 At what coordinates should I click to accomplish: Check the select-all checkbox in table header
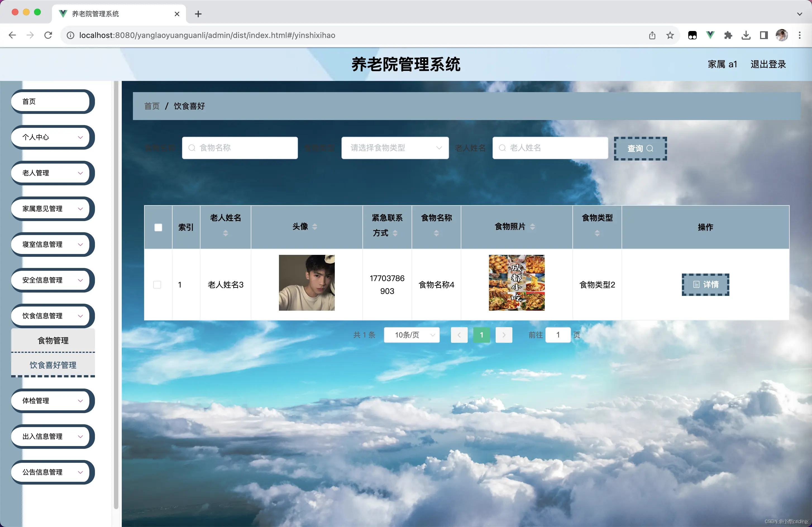(x=158, y=227)
